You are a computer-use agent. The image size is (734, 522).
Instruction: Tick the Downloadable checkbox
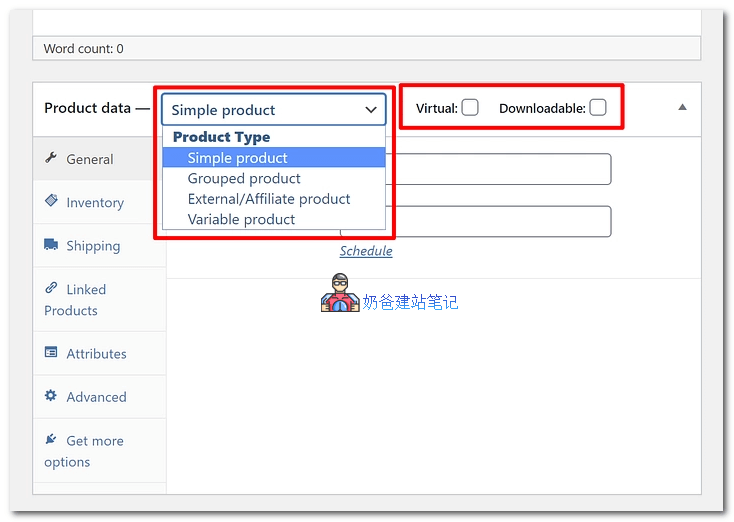point(598,108)
